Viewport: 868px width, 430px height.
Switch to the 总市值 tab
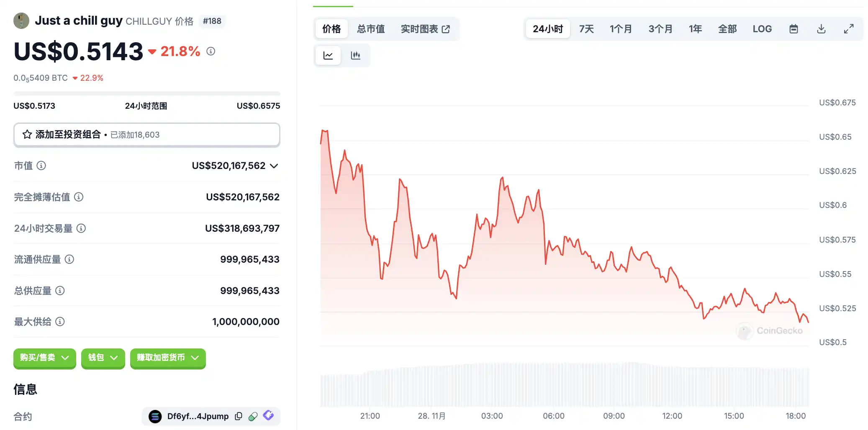[370, 29]
